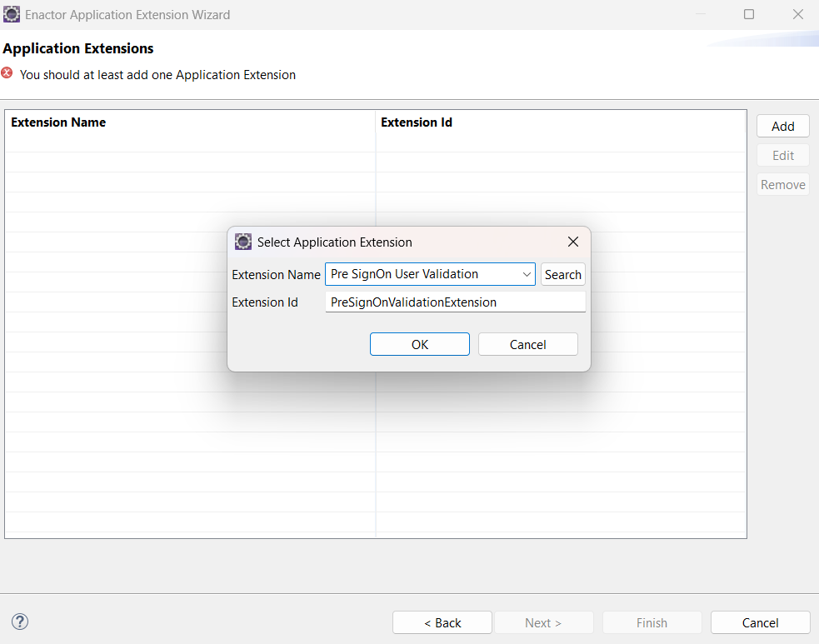Screen dimensions: 819x644
Task: Open help via the question mark icon
Action: coord(19,622)
